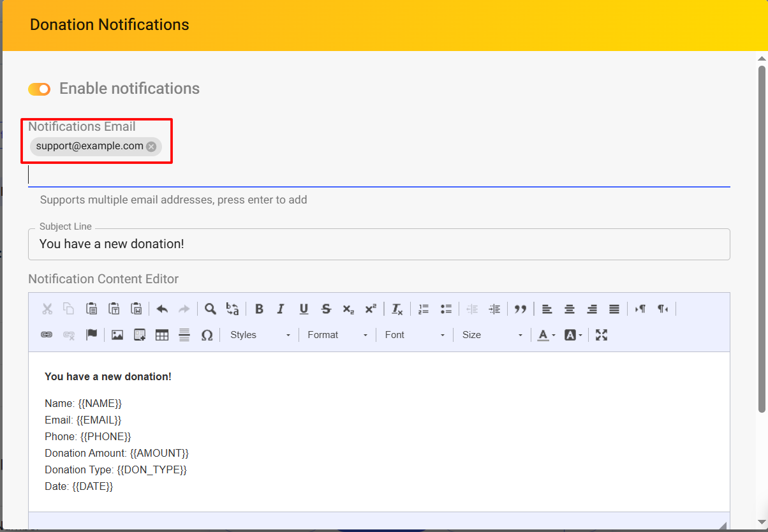Maximize the editor with fullscreen icon
This screenshot has height=532, width=768.
(601, 335)
